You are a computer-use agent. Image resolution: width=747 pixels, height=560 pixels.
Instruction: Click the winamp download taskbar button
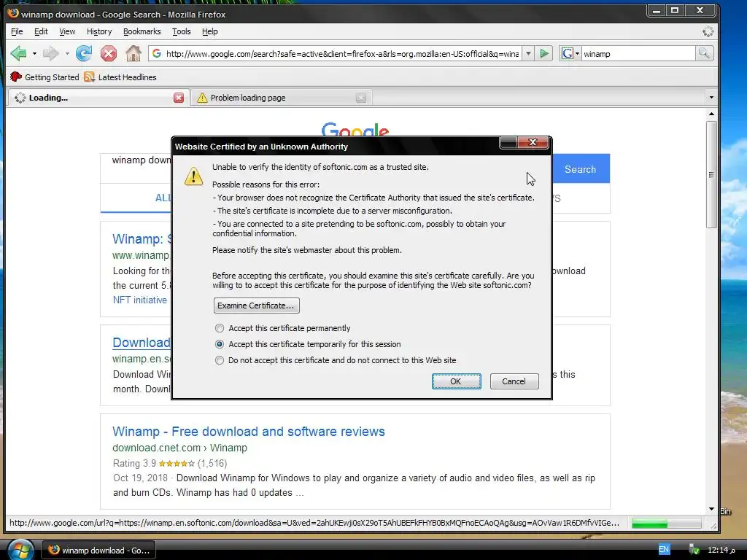(x=99, y=551)
